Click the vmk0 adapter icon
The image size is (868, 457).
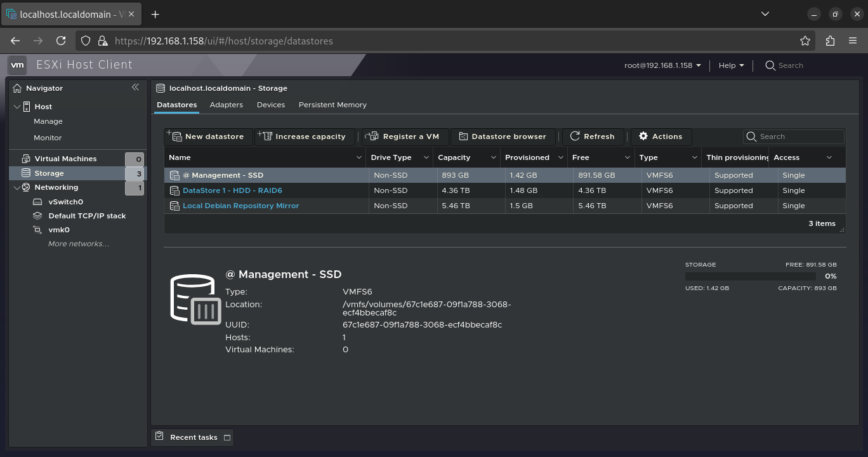[37, 230]
